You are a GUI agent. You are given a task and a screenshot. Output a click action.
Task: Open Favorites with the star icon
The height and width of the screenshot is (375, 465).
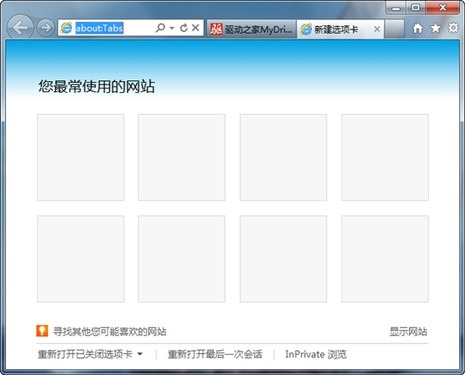click(435, 28)
